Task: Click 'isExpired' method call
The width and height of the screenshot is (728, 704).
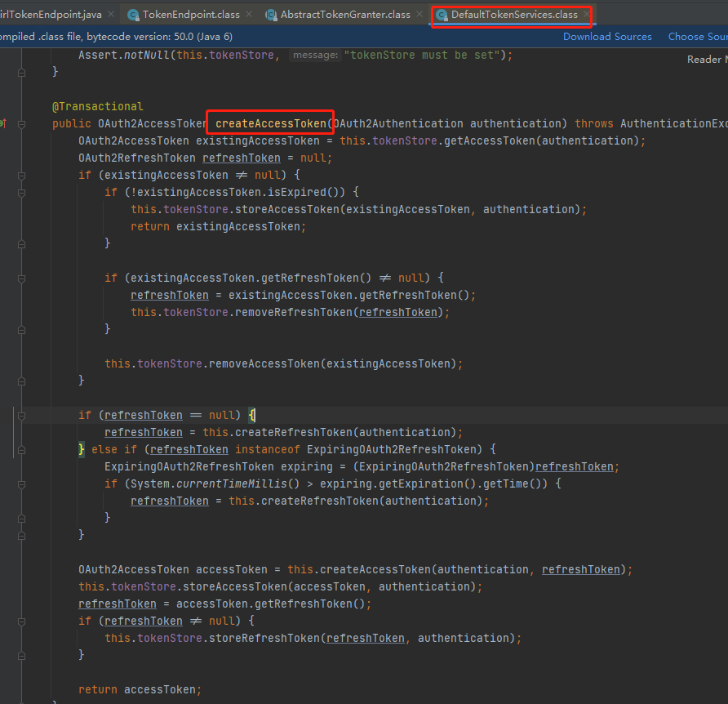Action: click(297, 193)
